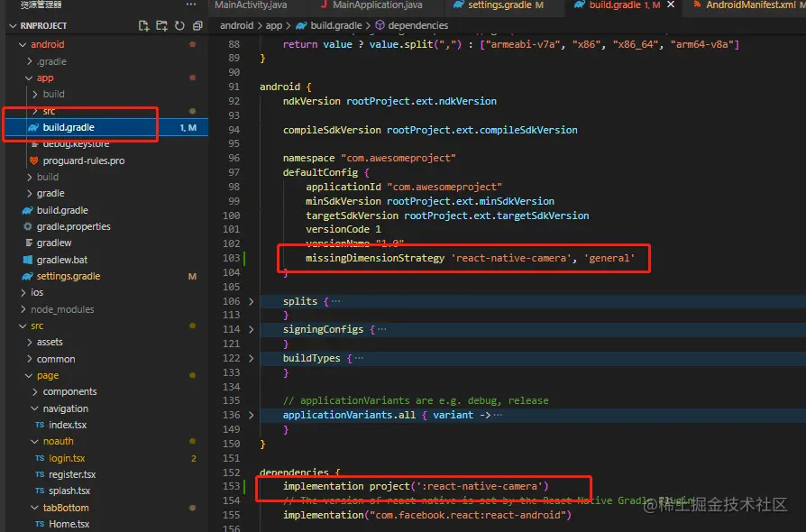Open gradle.properties file
806x532 pixels.
74,226
